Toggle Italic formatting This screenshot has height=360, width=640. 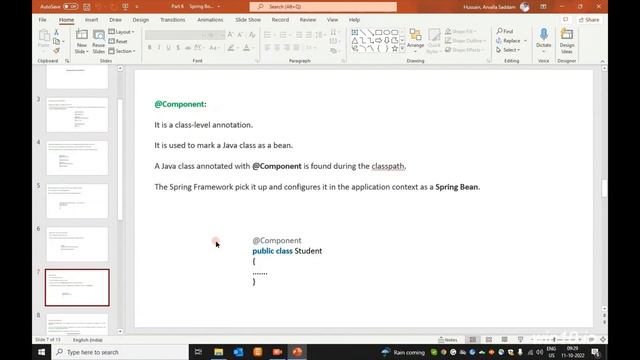pyautogui.click(x=159, y=48)
